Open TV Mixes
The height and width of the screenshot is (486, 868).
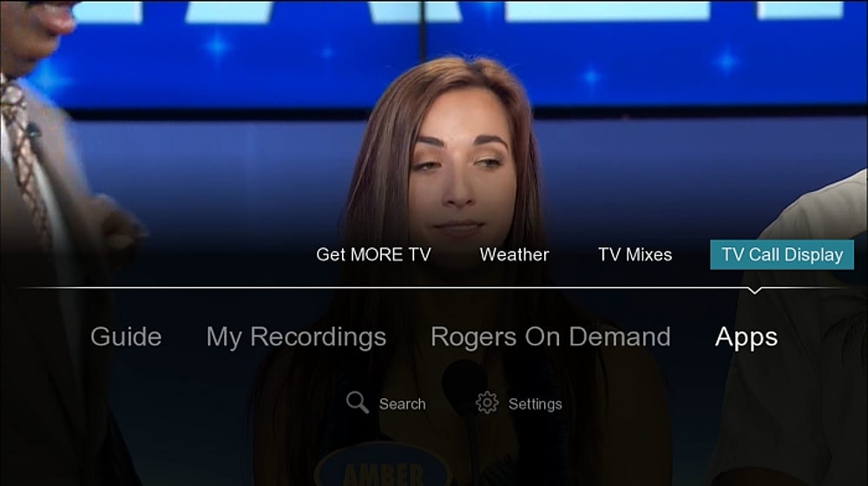tap(635, 254)
